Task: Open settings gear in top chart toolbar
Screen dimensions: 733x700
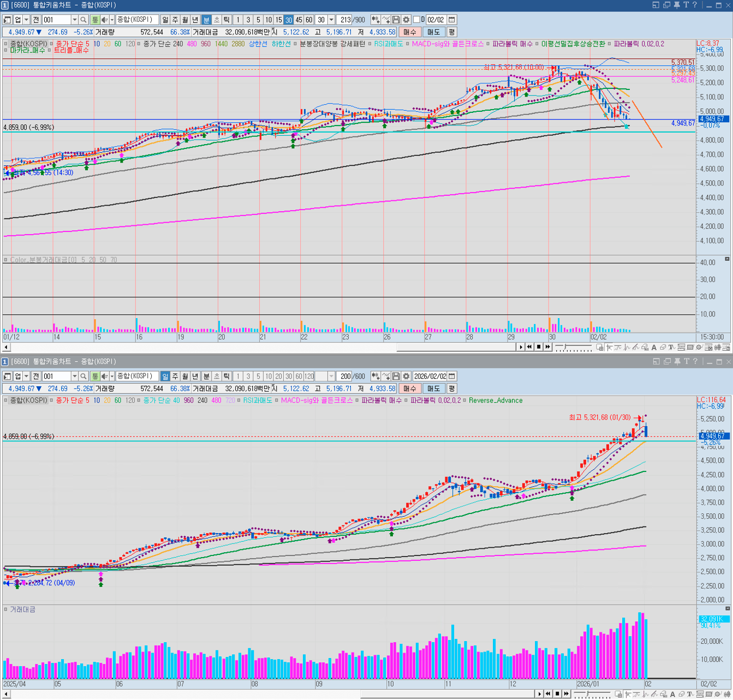Action: [x=407, y=20]
